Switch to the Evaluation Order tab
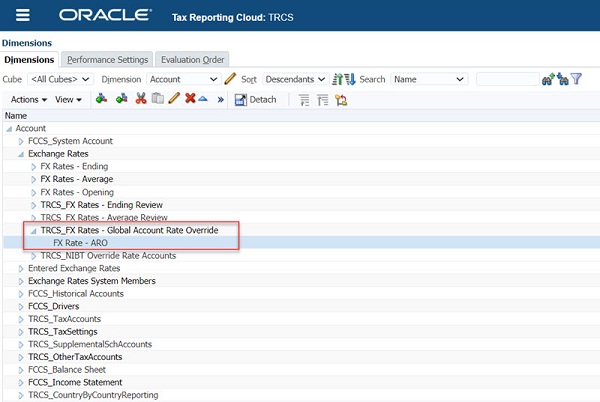The width and height of the screenshot is (600, 402). pyautogui.click(x=192, y=60)
